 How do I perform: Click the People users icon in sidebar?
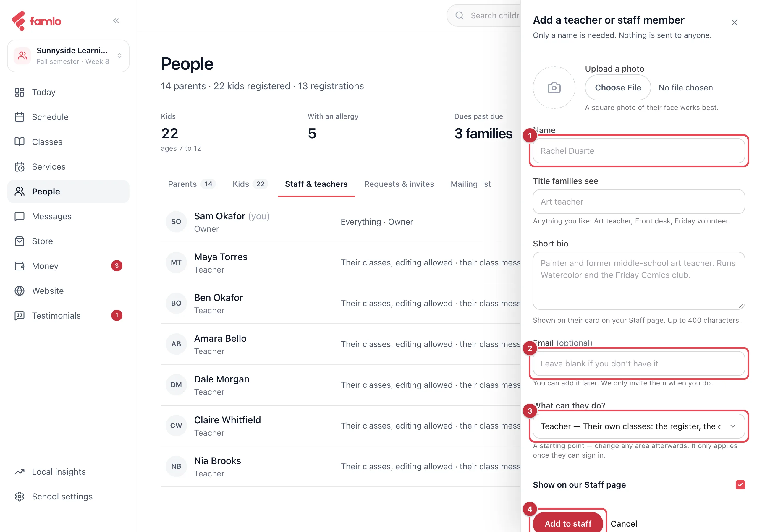click(x=20, y=192)
